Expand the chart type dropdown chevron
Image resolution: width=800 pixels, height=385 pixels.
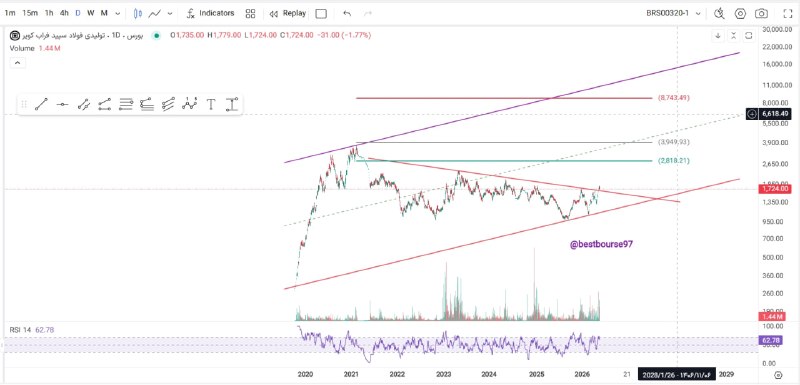pos(170,14)
